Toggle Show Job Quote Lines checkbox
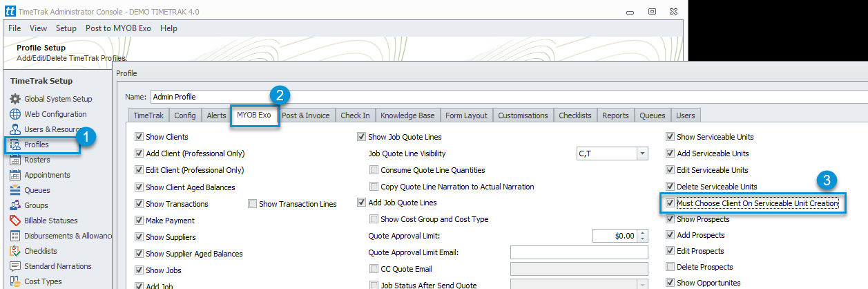868x289 pixels. point(361,137)
